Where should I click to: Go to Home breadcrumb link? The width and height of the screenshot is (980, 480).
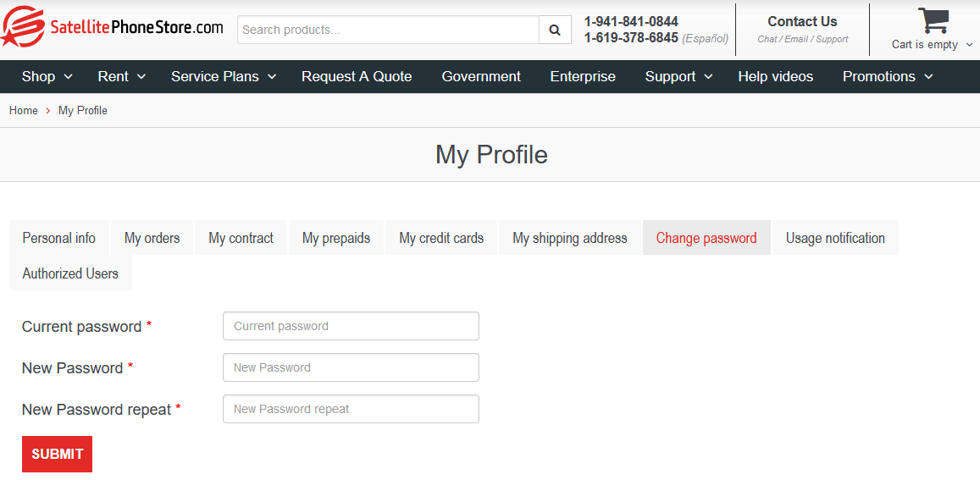tap(24, 111)
